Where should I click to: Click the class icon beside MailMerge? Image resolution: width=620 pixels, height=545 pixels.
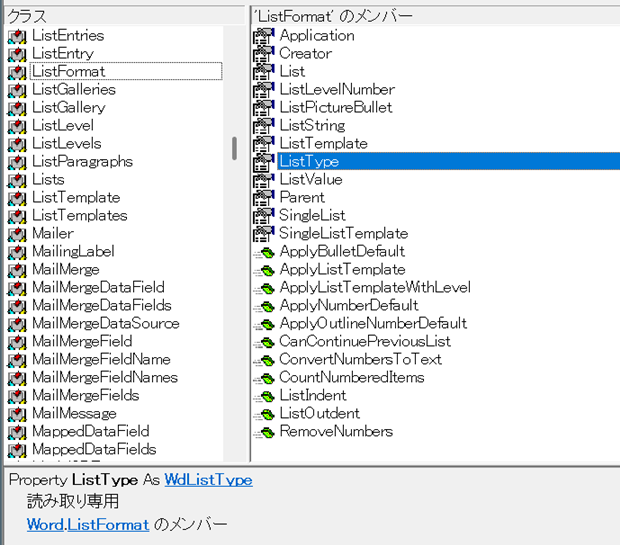(x=16, y=270)
